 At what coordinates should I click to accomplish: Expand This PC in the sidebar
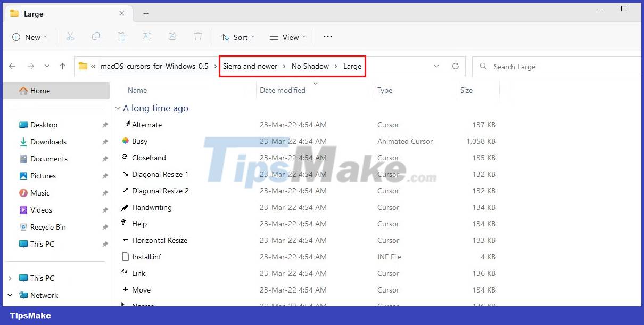click(x=9, y=278)
